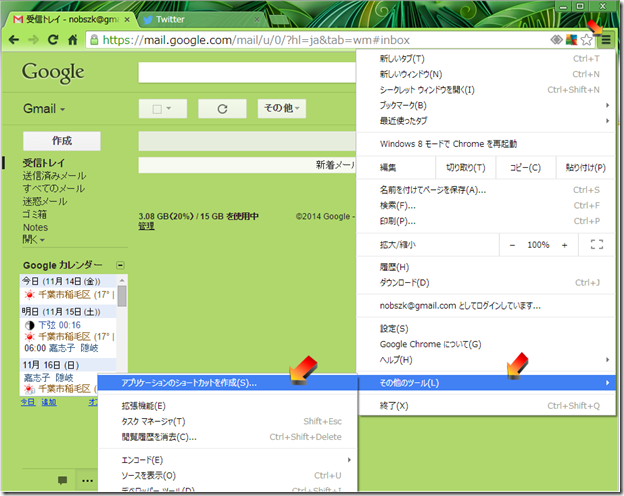The height and width of the screenshot is (496, 624).
Task: Click the 作成 compose button
Action: click(62, 141)
